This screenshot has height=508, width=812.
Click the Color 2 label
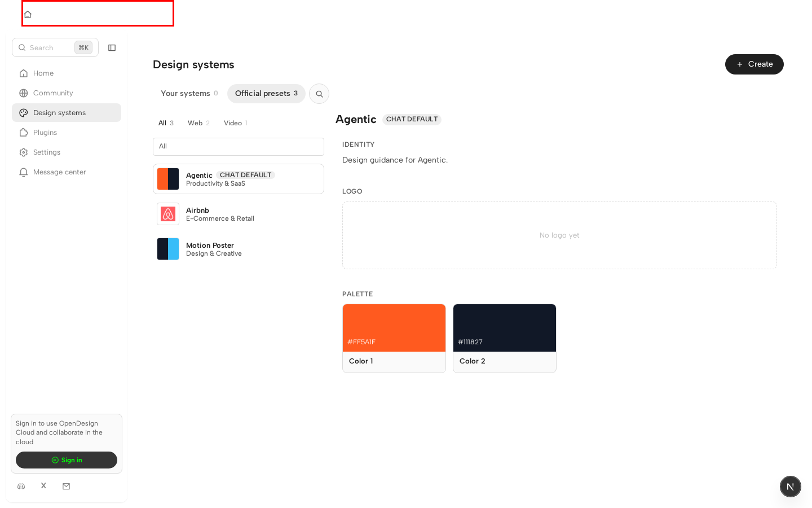(473, 361)
